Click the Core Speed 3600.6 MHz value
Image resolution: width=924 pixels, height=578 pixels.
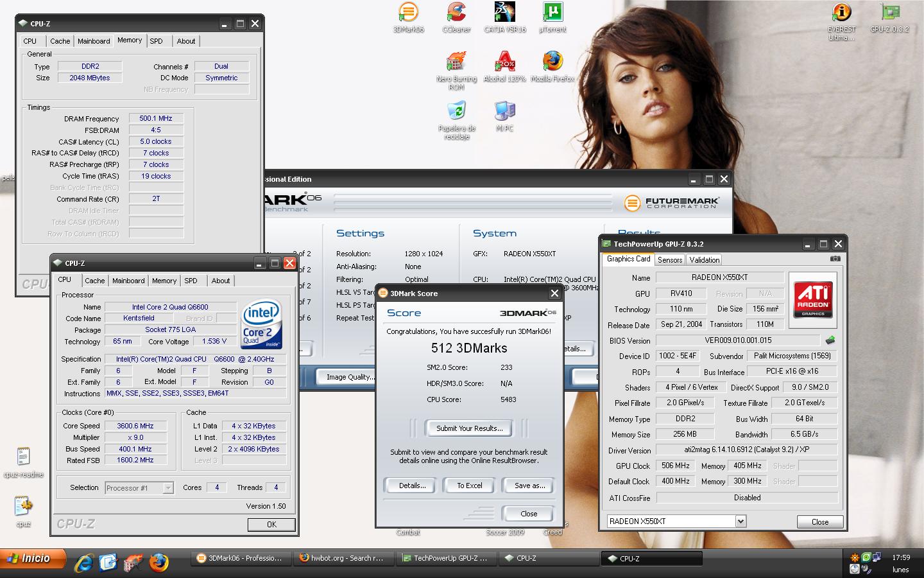(135, 426)
